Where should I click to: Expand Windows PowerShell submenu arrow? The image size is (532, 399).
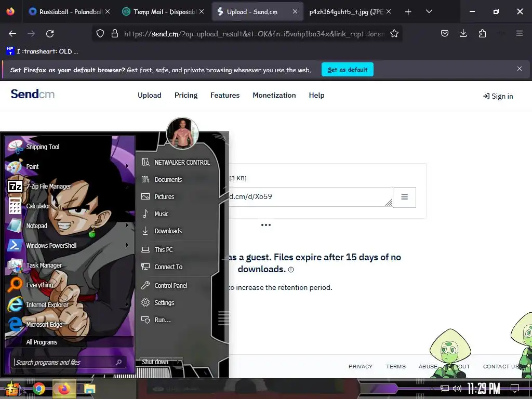tap(127, 245)
